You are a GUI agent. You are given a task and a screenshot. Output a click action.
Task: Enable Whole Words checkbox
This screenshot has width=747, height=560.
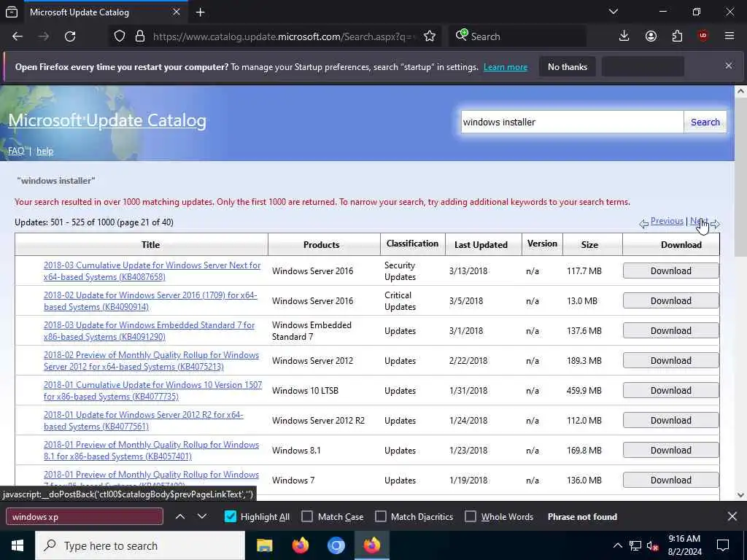[x=471, y=517]
